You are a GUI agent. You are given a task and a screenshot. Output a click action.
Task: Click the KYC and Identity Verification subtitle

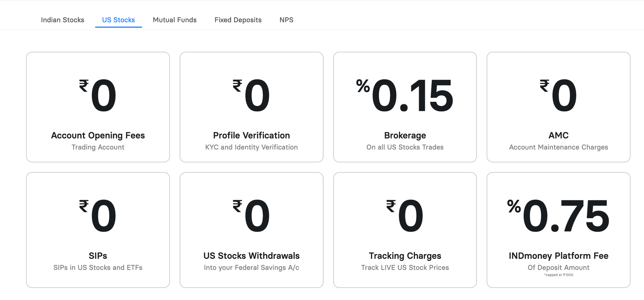coord(251,147)
